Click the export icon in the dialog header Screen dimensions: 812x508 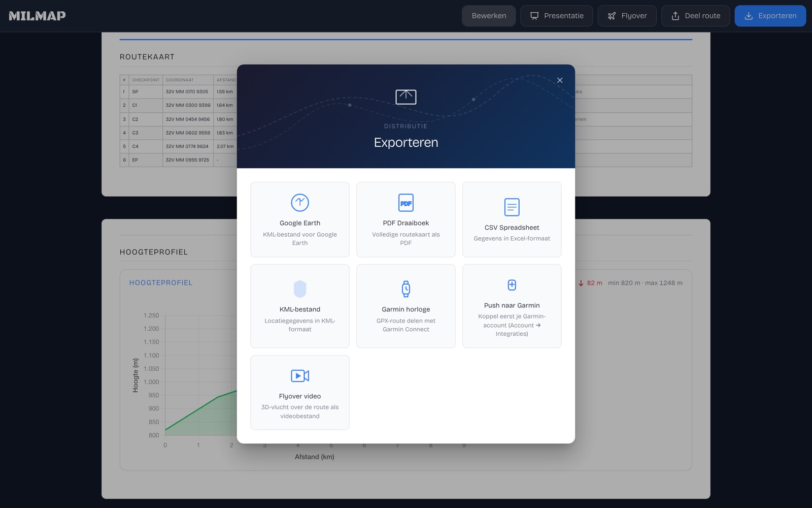406,97
